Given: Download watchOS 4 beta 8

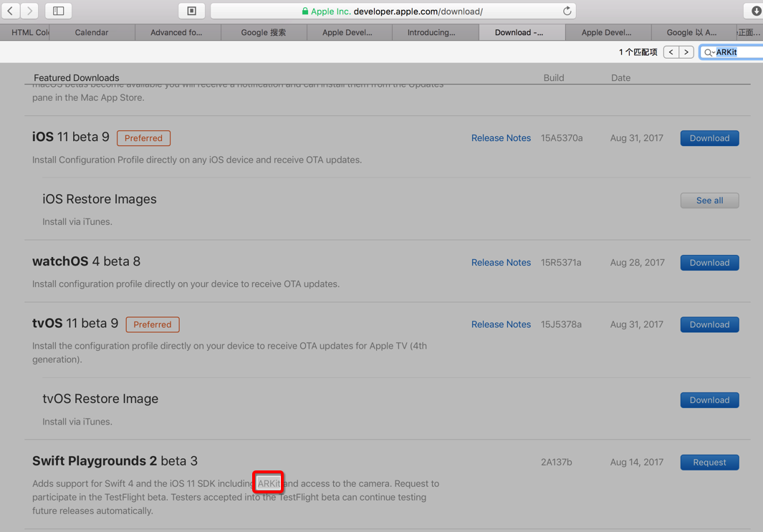Looking at the screenshot, I should pyautogui.click(x=709, y=263).
